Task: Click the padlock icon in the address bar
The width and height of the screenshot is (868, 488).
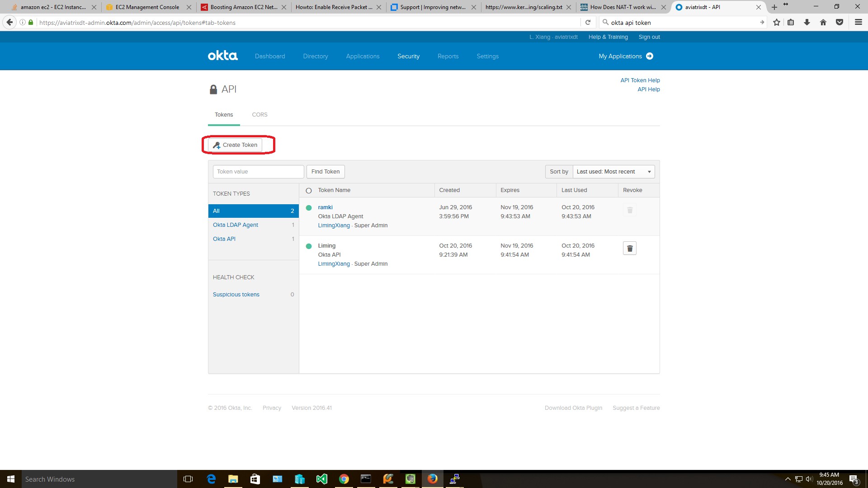Action: tap(30, 22)
